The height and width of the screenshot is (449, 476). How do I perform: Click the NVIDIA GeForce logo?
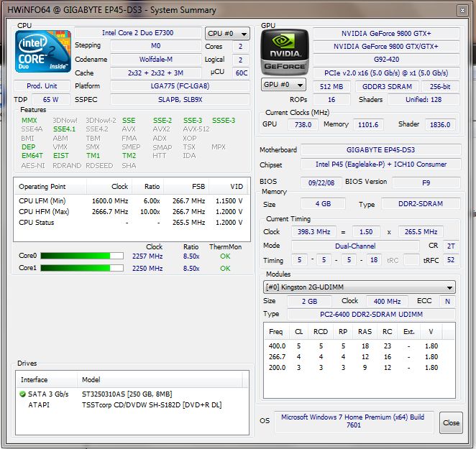coord(285,52)
